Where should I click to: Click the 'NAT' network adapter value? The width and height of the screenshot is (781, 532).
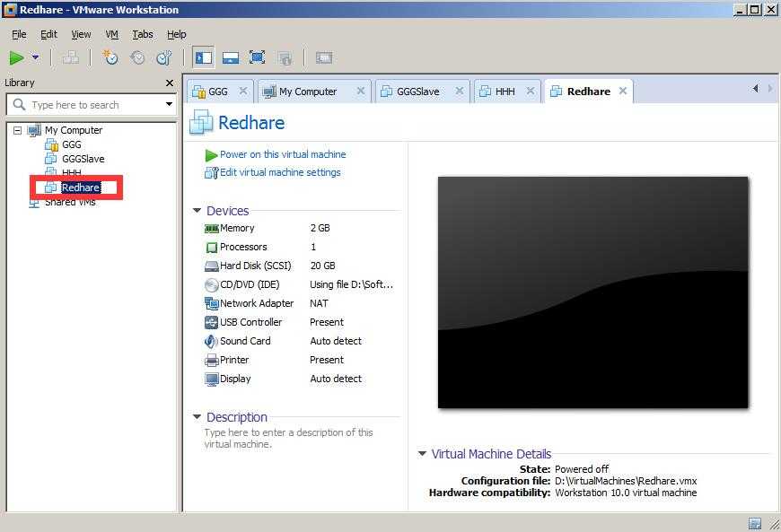click(319, 303)
